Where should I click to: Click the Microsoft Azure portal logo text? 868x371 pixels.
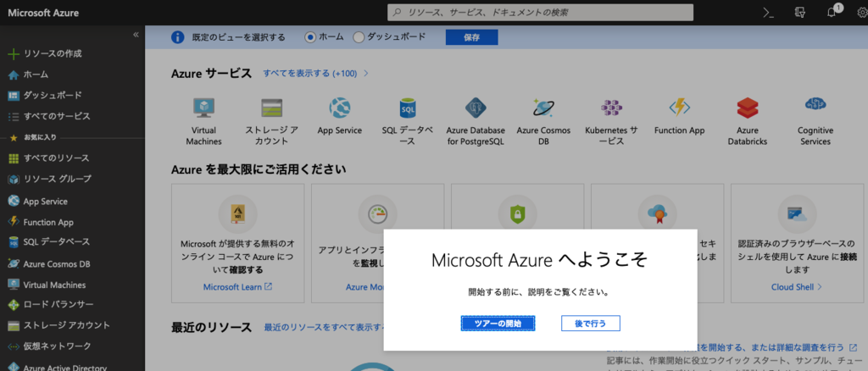(43, 13)
